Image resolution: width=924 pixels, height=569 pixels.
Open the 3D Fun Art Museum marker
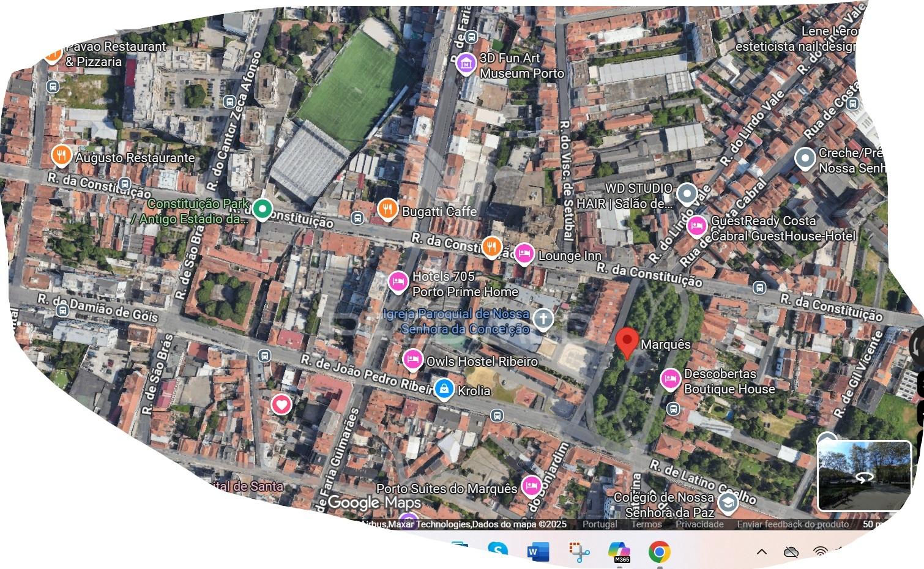tap(466, 62)
